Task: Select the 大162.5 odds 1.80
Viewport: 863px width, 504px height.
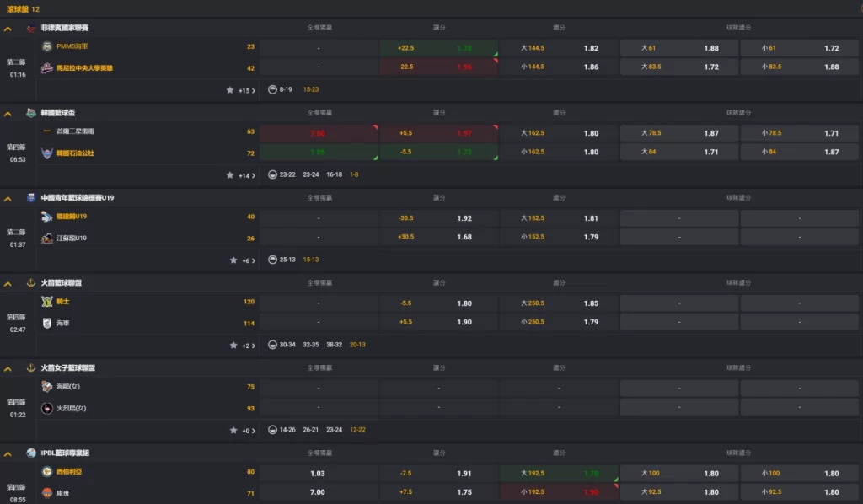Action: pyautogui.click(x=560, y=133)
